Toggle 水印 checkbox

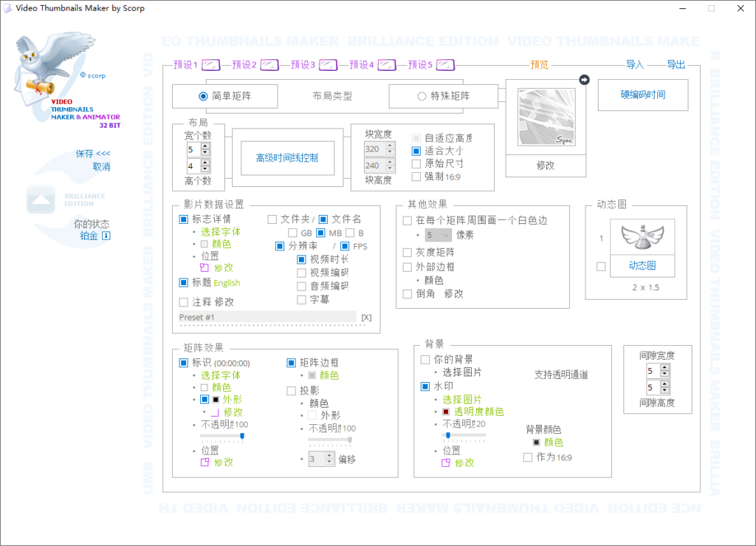click(425, 386)
